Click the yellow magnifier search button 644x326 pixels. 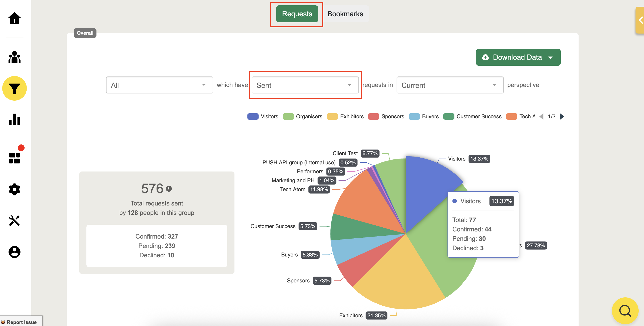[625, 311]
